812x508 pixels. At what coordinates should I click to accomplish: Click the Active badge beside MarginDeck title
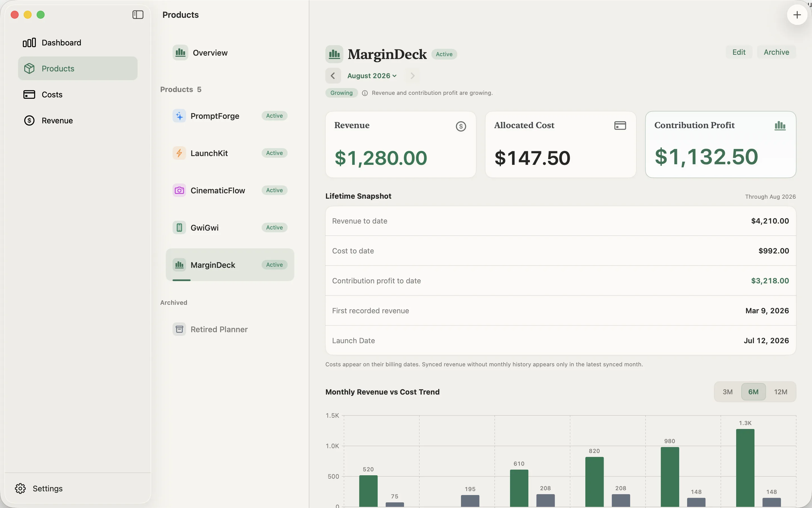[444, 54]
